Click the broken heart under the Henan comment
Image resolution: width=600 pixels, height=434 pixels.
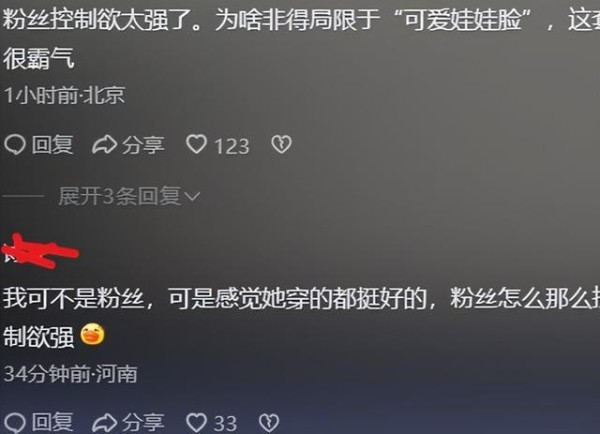(269, 423)
